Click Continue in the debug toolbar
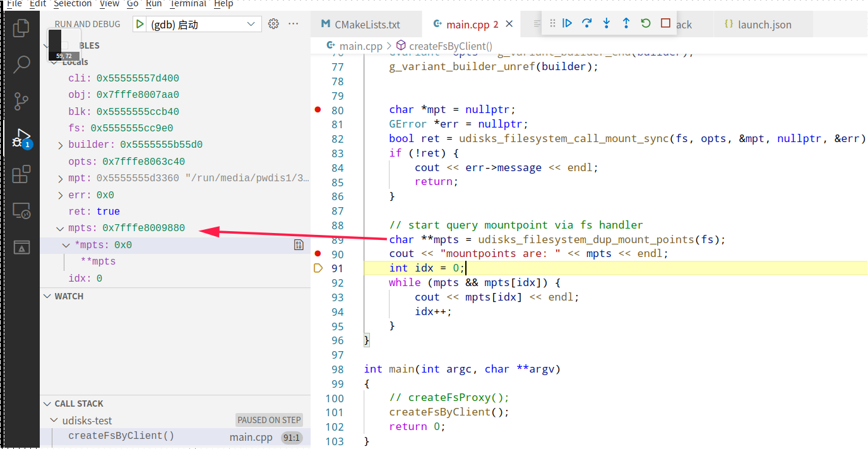 click(x=567, y=23)
